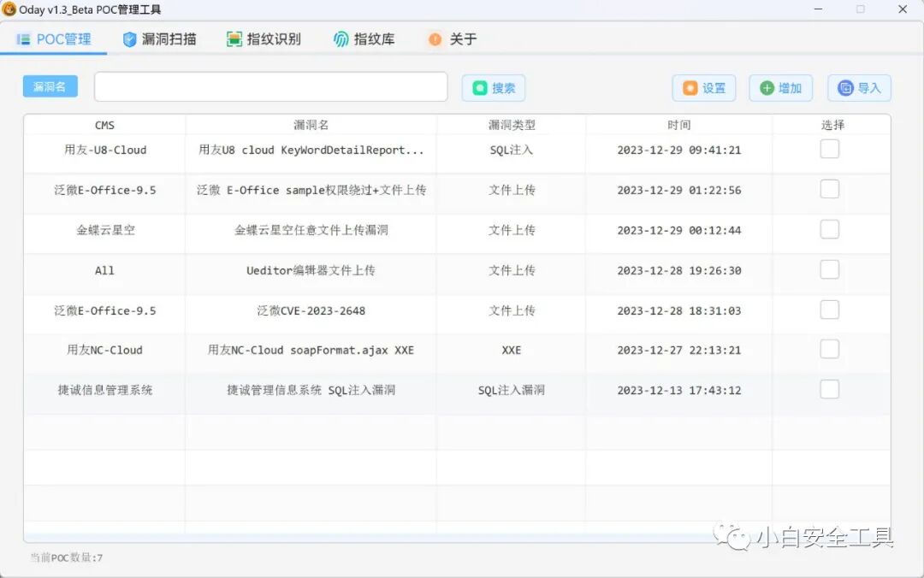Tick checkbox for 泛微 E-Office sample row
924x578 pixels.
(x=830, y=189)
